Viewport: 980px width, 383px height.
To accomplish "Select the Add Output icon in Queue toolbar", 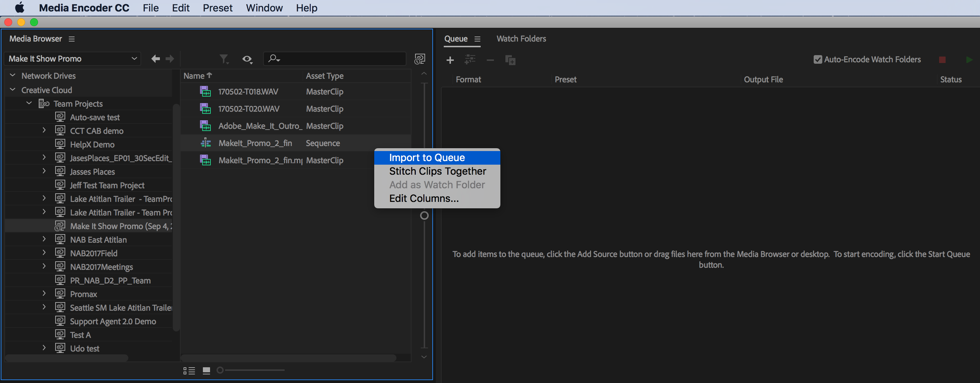I will pos(470,60).
